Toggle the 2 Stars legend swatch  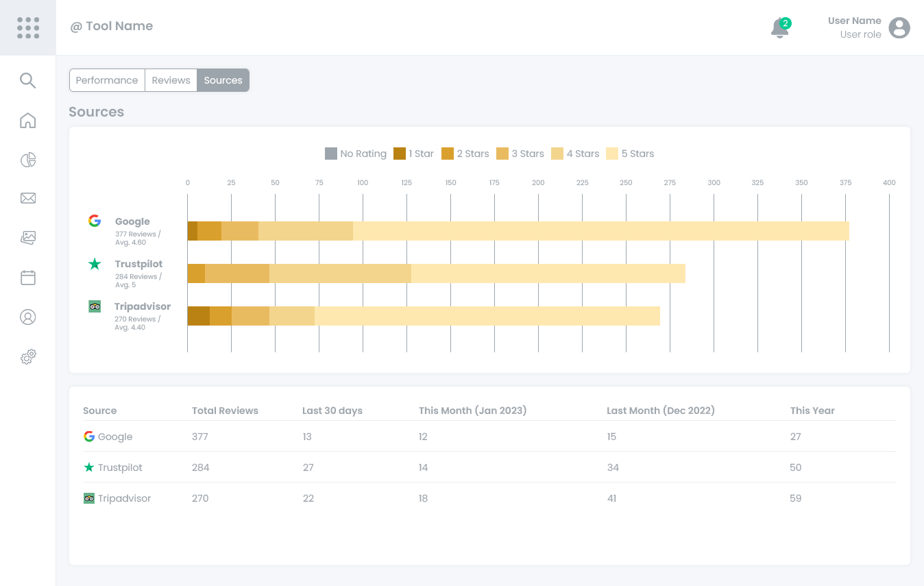[x=448, y=154]
